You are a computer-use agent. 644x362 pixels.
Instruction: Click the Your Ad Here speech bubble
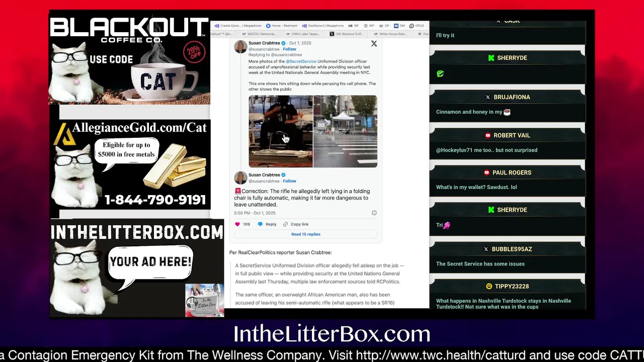click(150, 262)
